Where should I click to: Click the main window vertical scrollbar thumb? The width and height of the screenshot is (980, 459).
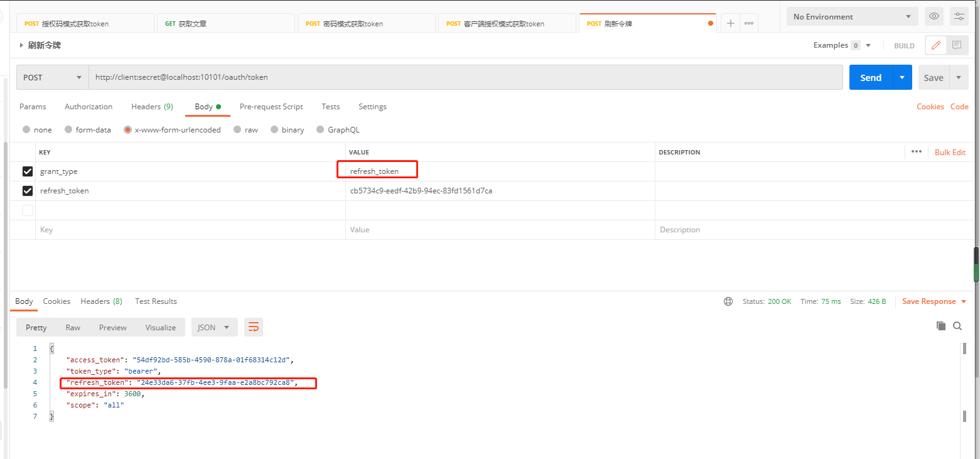click(x=976, y=264)
